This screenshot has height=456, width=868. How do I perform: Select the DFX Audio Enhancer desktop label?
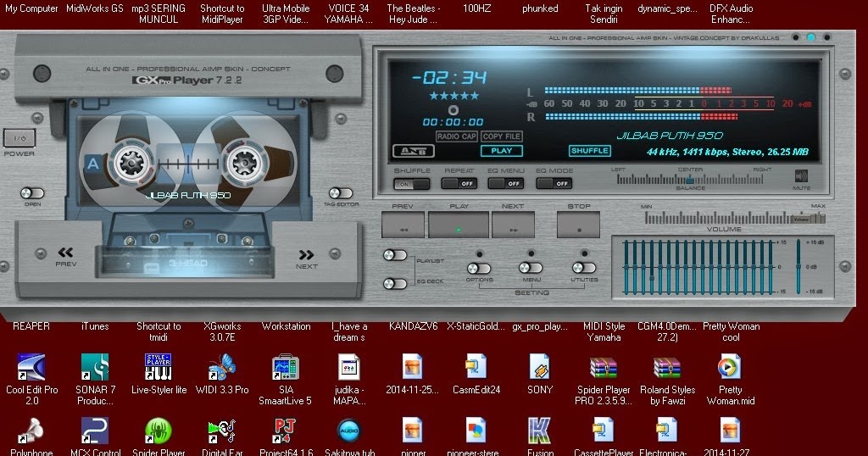pyautogui.click(x=731, y=14)
